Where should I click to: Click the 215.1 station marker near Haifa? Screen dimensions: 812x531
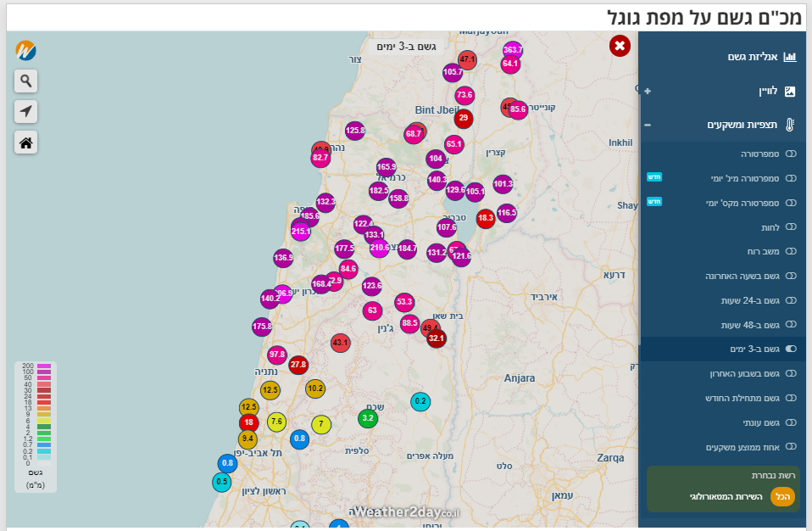300,231
